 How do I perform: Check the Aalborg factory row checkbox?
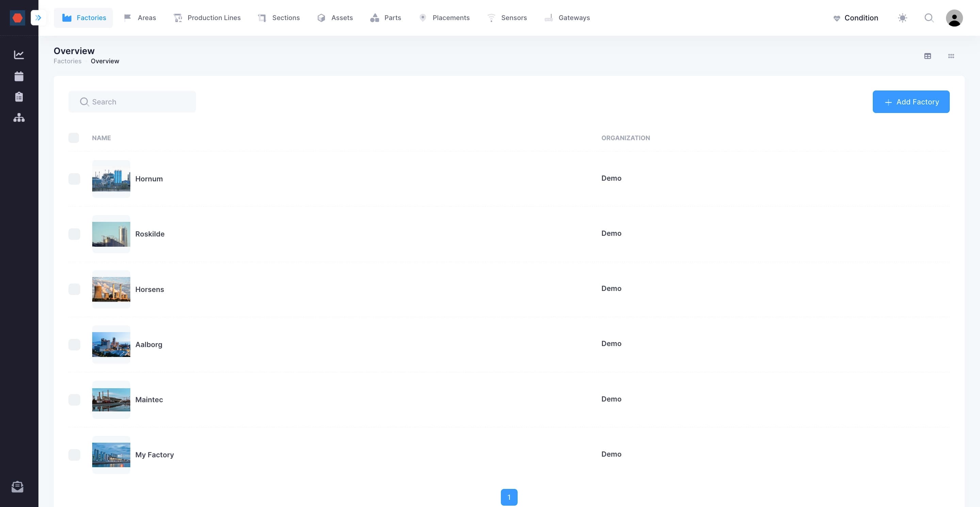coord(74,345)
